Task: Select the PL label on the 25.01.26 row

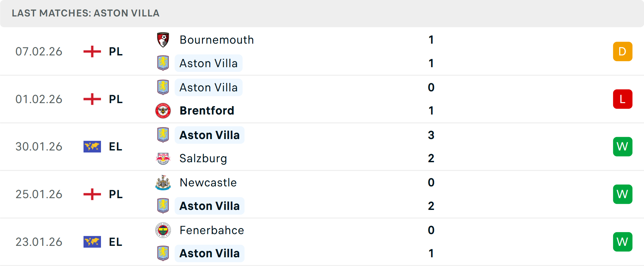Action: (x=115, y=194)
